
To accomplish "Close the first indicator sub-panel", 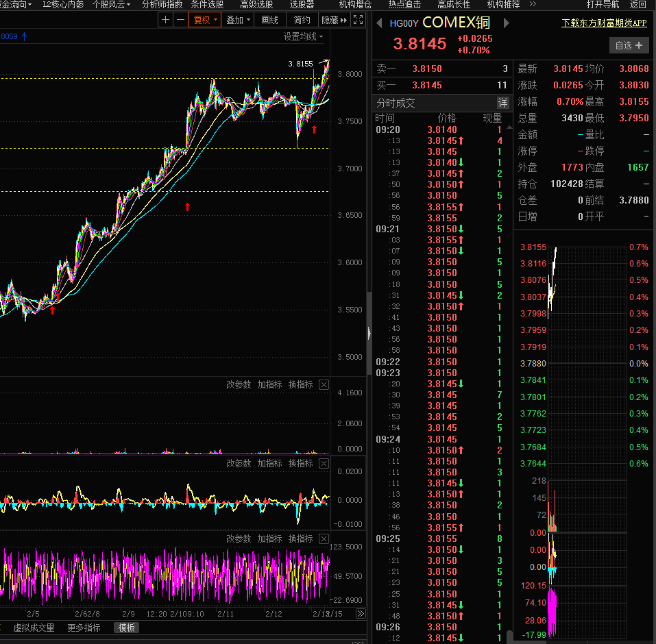I will click(x=324, y=384).
